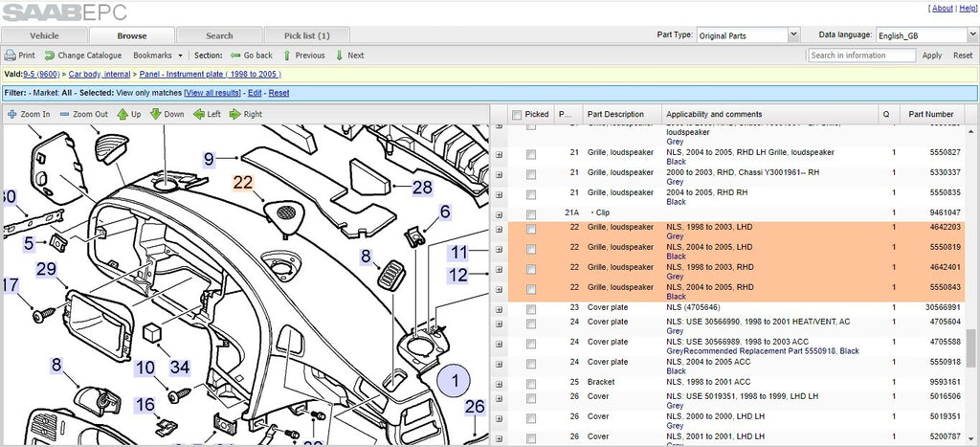The width and height of the screenshot is (980, 447).
Task: Open the Part Type dropdown
Action: [x=793, y=35]
